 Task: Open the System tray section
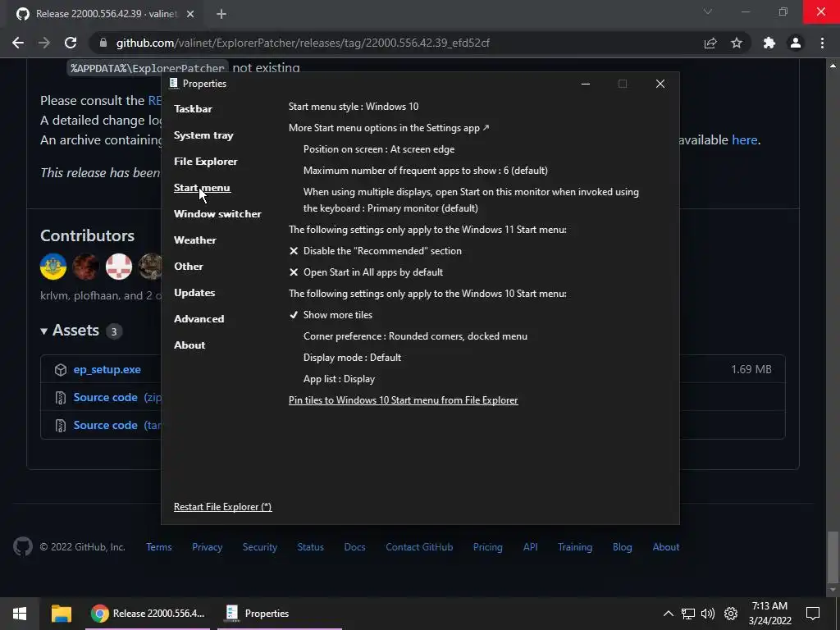(x=203, y=135)
